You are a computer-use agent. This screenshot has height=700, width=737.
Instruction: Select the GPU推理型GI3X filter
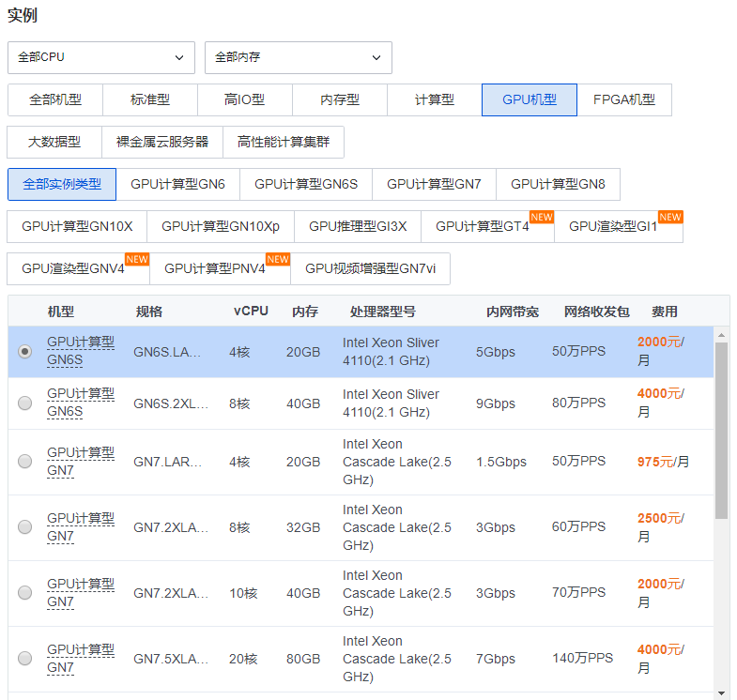pos(358,226)
